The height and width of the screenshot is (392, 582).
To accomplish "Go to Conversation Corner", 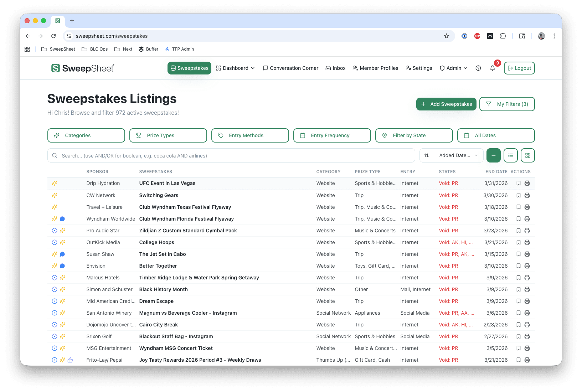I will pos(290,68).
